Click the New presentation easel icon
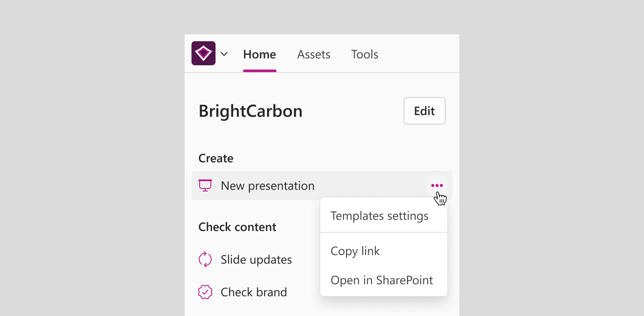The image size is (644, 316). point(205,185)
